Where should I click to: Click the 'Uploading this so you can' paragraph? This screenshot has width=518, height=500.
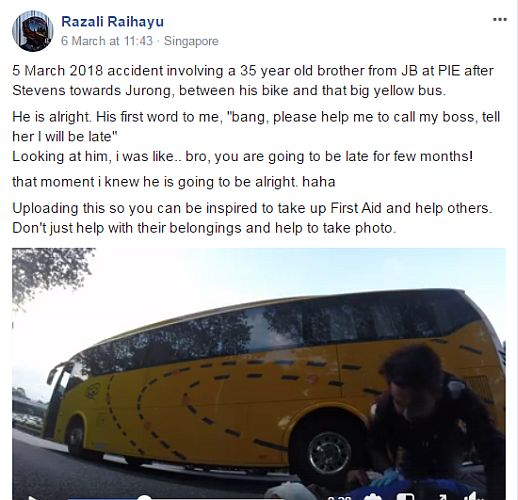(x=252, y=218)
